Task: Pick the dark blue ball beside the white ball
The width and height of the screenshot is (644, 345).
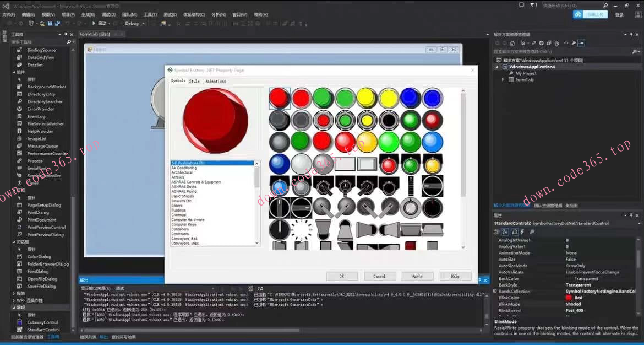Action: pos(280,164)
